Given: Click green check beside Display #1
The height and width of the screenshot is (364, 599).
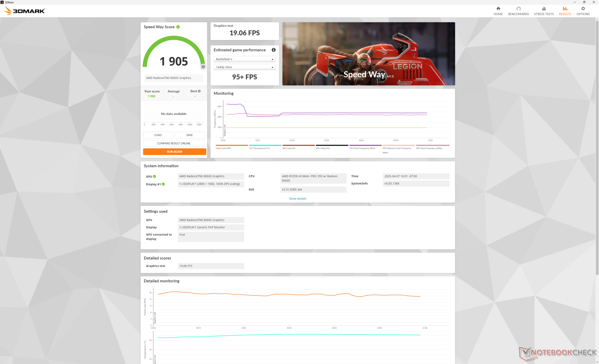Looking at the screenshot, I should [163, 184].
